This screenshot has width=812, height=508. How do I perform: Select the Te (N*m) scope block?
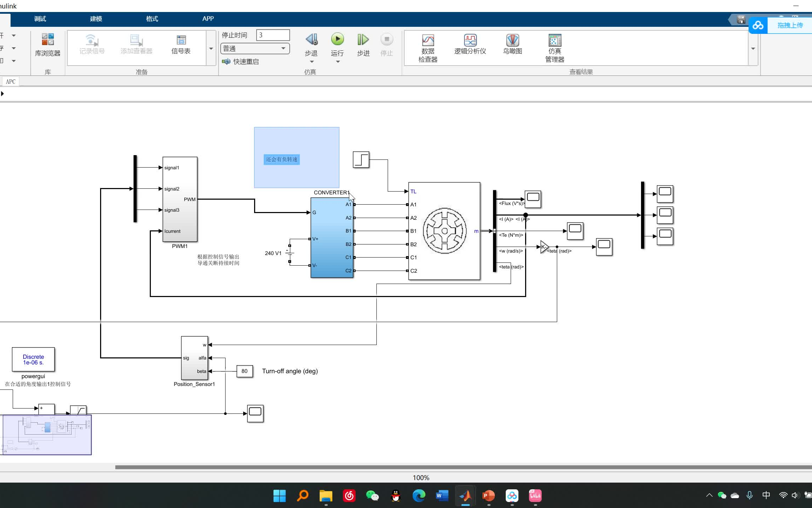[x=575, y=231]
